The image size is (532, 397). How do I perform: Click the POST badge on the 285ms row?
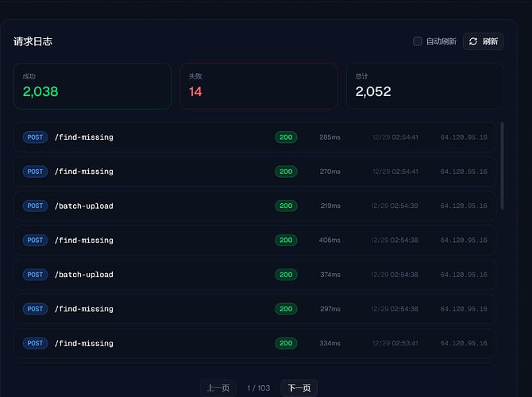[x=35, y=137]
